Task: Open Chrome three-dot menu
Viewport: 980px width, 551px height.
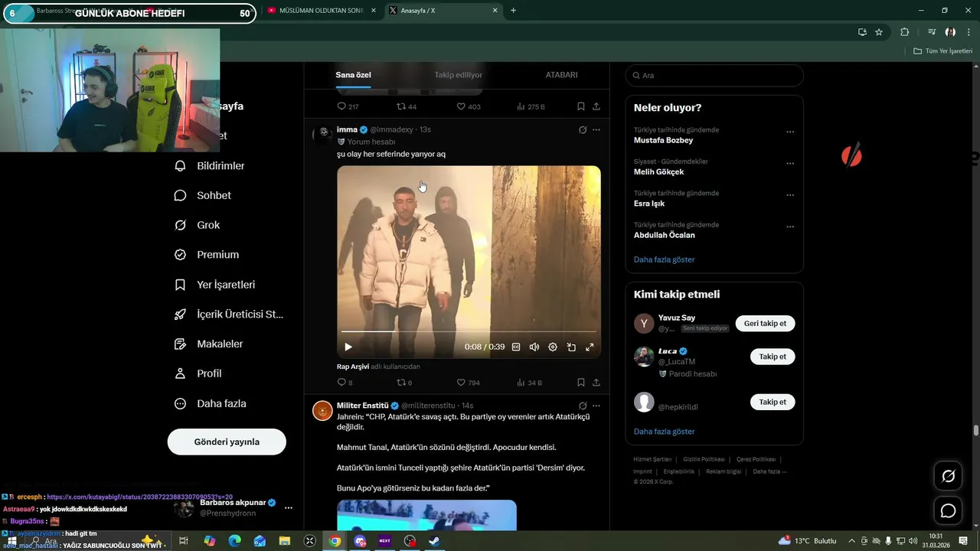Action: [969, 32]
